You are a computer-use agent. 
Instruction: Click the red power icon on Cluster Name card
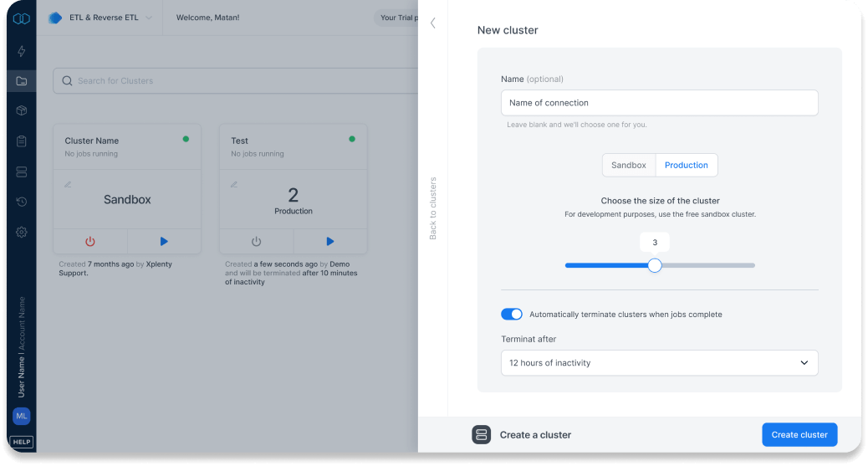90,242
